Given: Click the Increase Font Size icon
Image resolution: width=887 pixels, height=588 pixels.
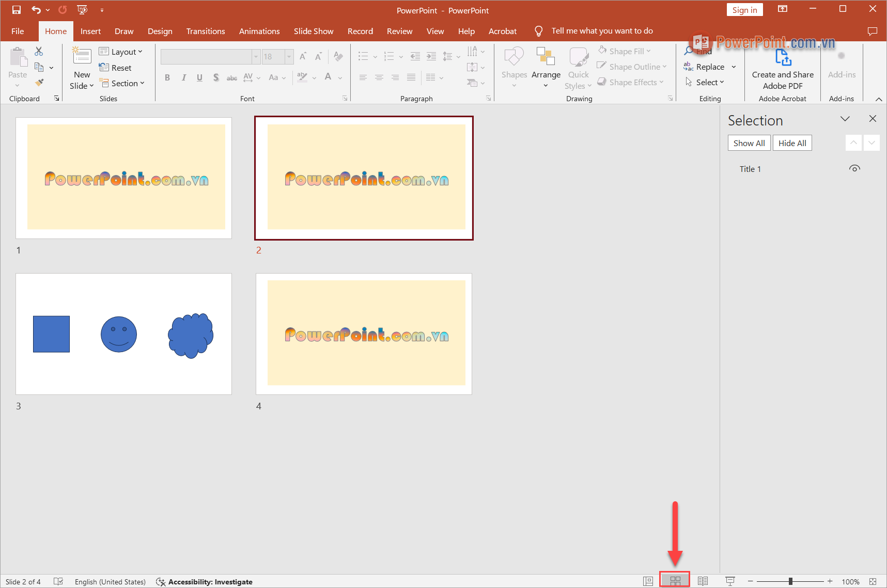Looking at the screenshot, I should coord(303,56).
